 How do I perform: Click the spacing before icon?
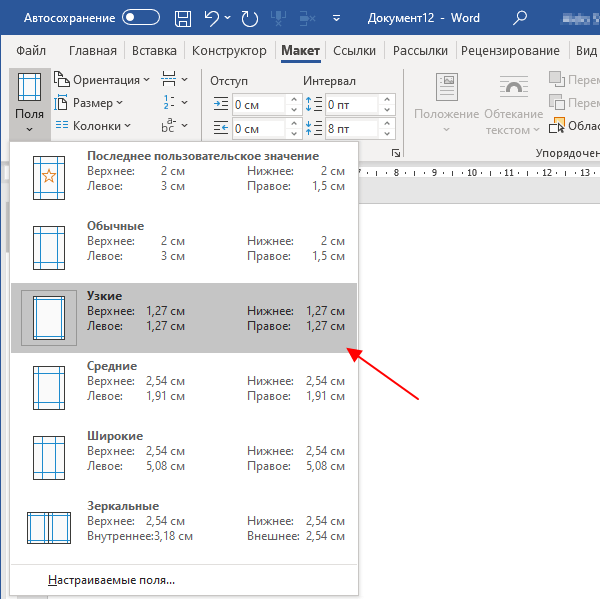click(x=314, y=104)
